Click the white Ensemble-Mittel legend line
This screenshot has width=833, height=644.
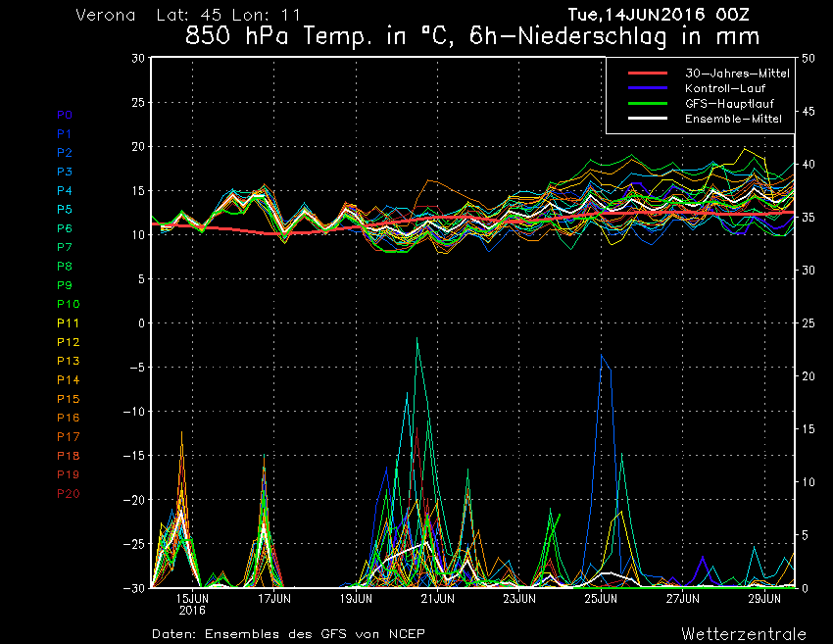coord(648,118)
